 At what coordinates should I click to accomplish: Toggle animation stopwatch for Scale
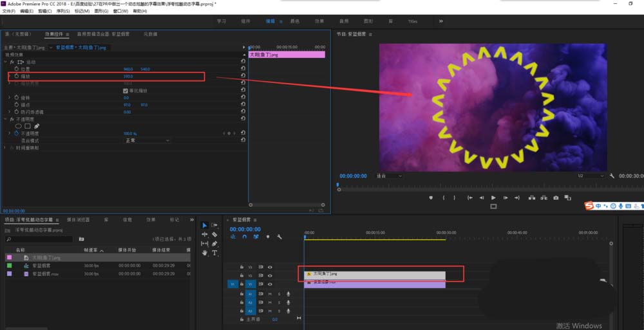pyautogui.click(x=17, y=76)
